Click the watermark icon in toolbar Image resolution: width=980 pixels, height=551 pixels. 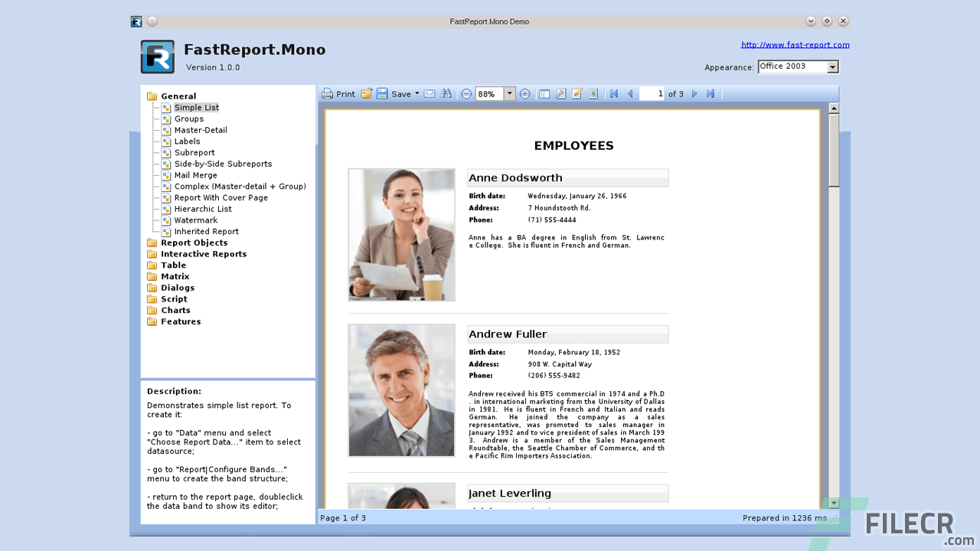593,94
